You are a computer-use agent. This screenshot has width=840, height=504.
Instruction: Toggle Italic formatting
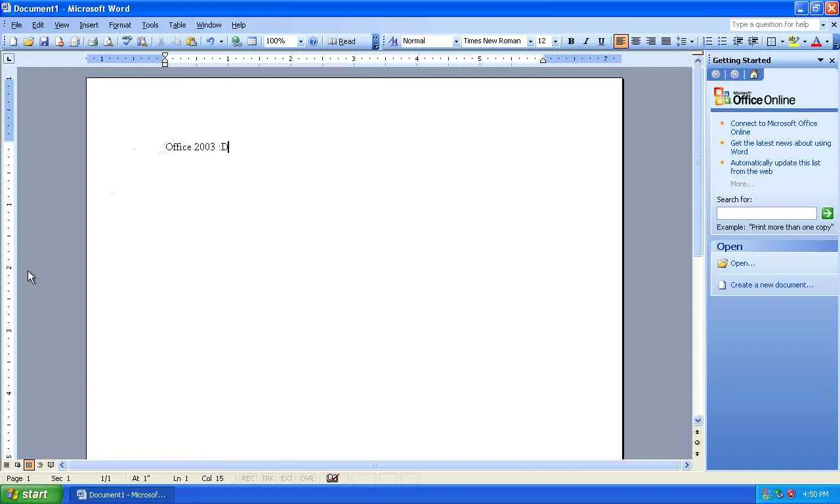pyautogui.click(x=586, y=41)
